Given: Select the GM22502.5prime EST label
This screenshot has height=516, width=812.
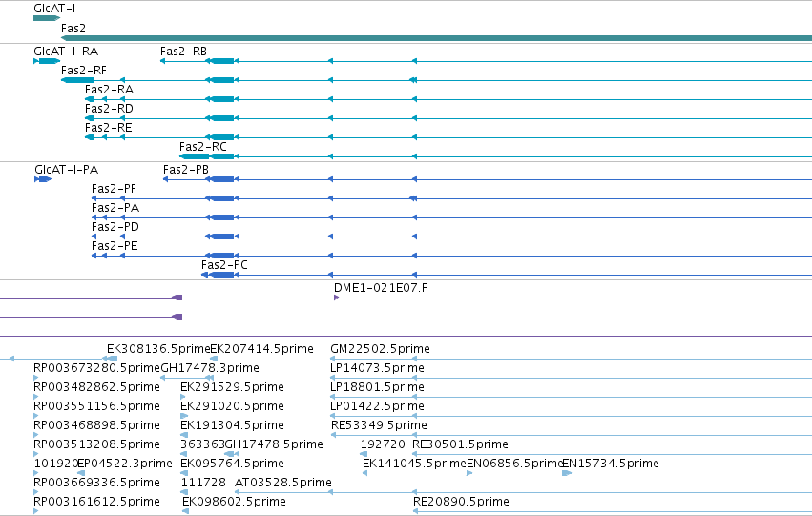Looking at the screenshot, I should click(x=380, y=349).
